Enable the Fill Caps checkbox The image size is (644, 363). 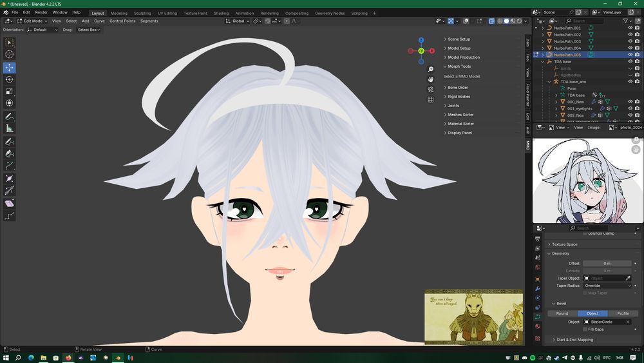[585, 329]
